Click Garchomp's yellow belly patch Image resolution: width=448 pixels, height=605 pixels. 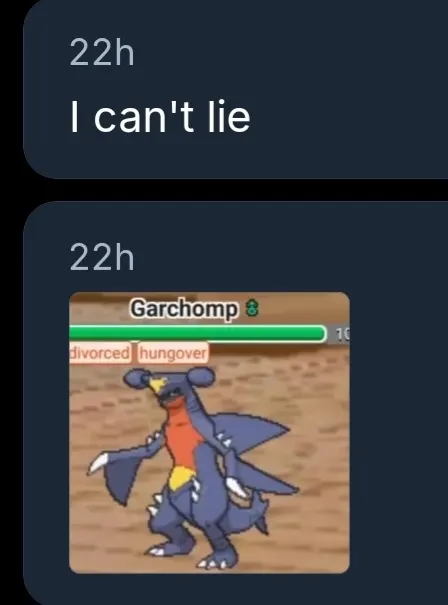pyautogui.click(x=182, y=478)
